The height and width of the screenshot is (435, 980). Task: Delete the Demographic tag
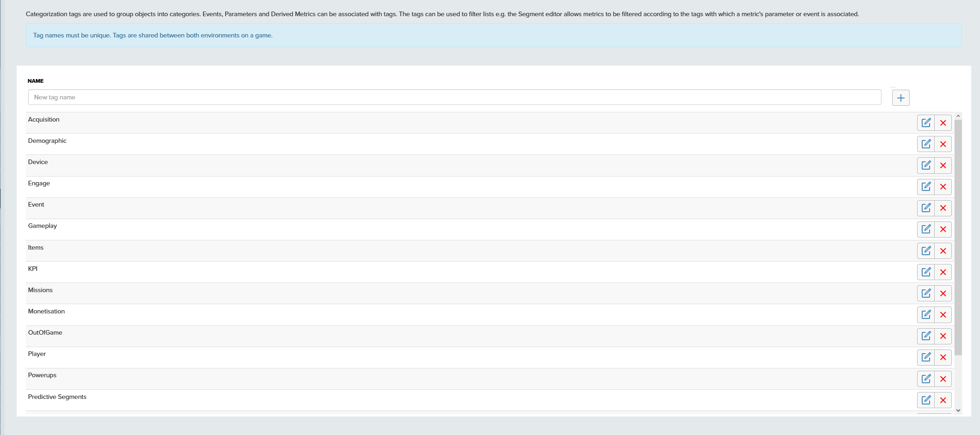(943, 144)
